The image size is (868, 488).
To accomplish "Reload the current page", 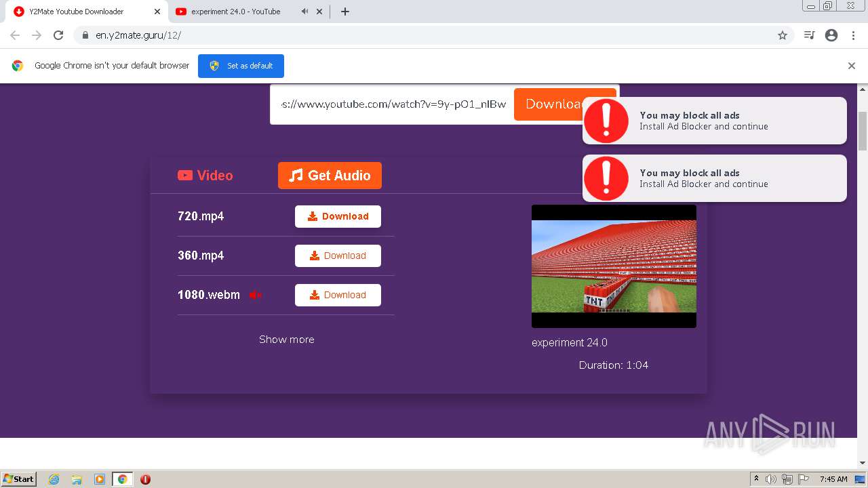I will point(58,35).
